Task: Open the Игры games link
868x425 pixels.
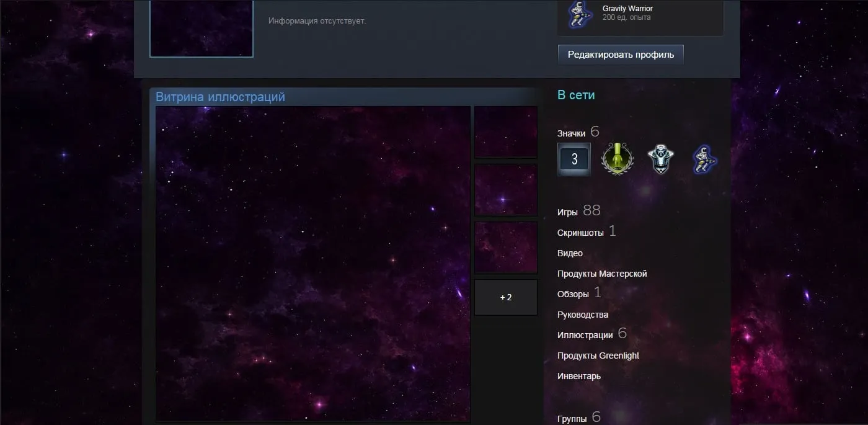Action: coord(567,212)
